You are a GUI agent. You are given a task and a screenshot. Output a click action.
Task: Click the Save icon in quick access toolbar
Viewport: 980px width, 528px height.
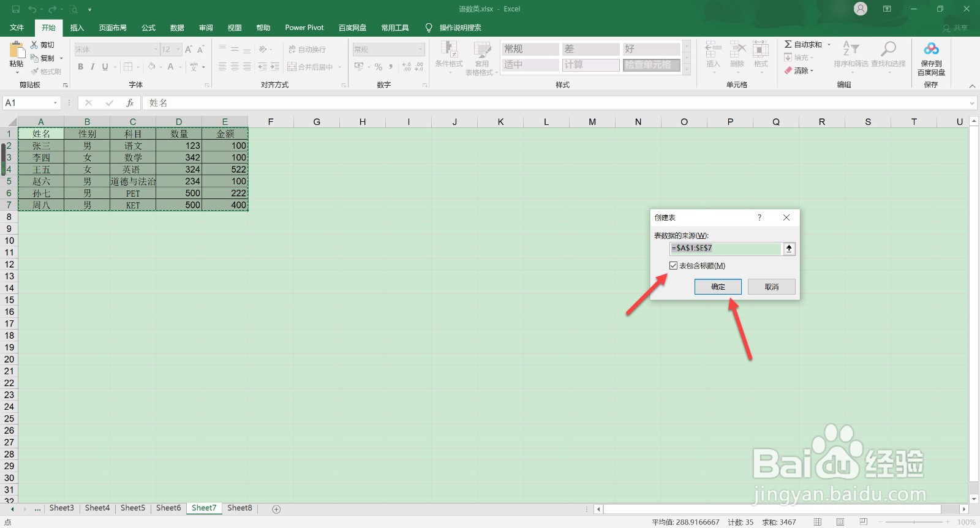coord(16,9)
